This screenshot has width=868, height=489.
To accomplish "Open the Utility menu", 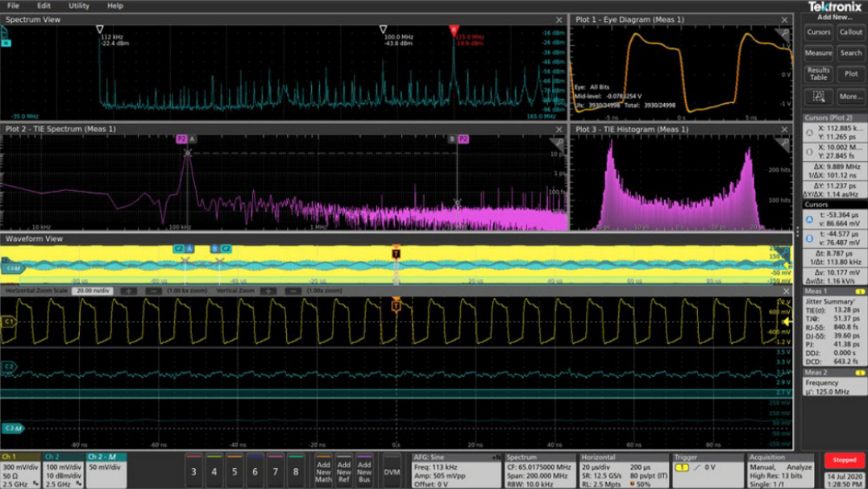I will 79,6.
